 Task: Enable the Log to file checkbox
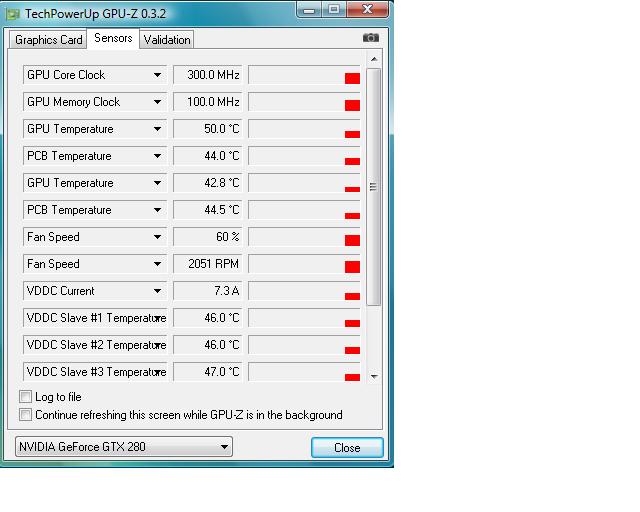[x=25, y=396]
